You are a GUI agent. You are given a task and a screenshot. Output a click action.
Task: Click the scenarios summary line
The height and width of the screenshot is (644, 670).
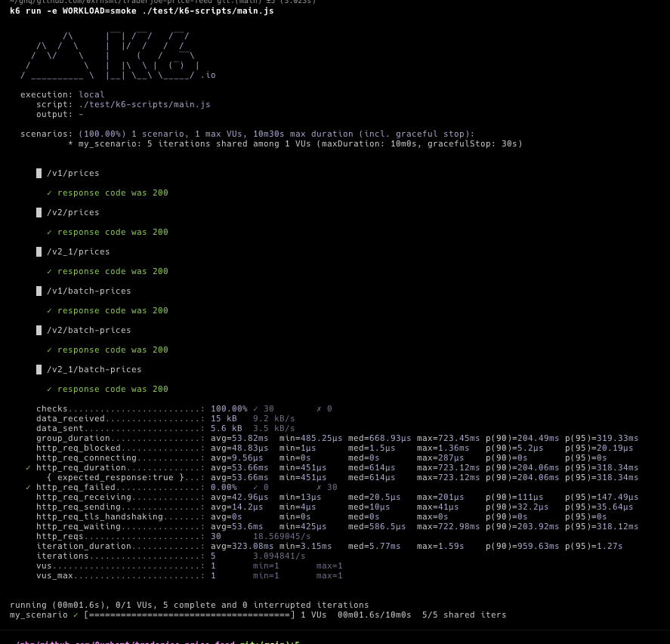[x=248, y=134]
